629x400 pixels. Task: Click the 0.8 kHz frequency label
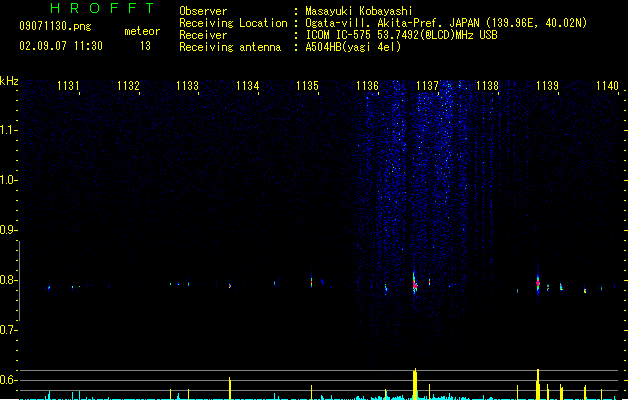pos(8,280)
